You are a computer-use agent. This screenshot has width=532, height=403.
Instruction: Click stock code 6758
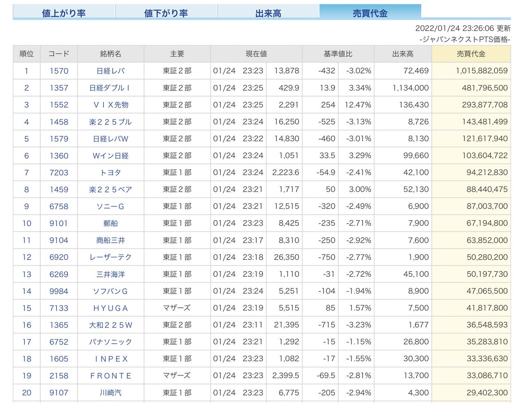pos(59,206)
